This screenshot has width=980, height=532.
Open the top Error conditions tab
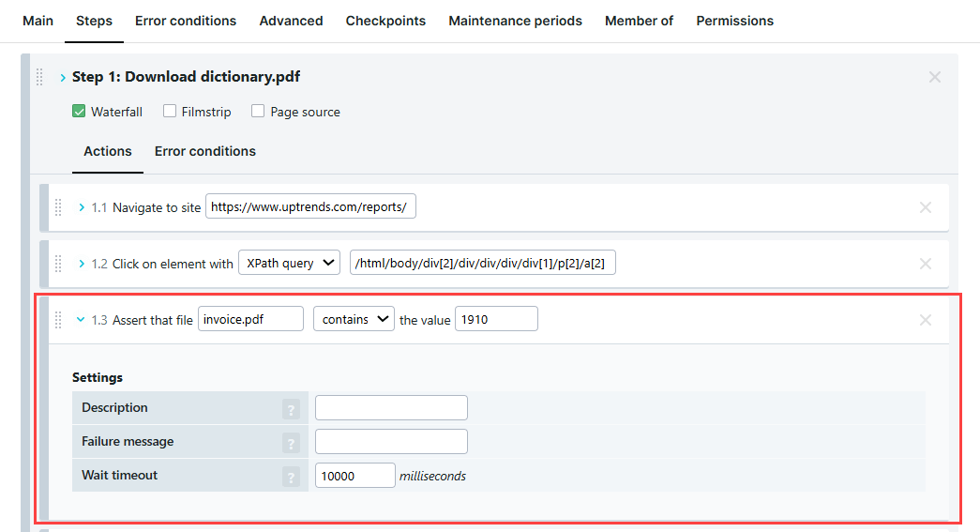click(186, 21)
